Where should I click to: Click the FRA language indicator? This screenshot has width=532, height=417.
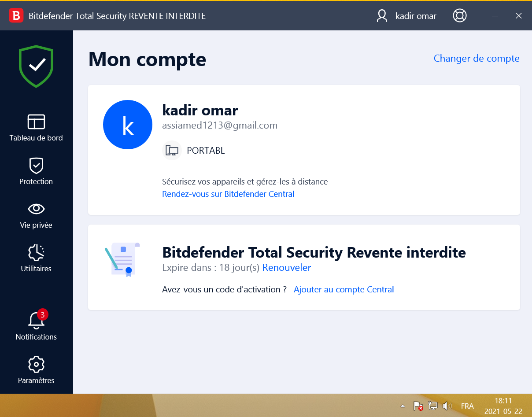pos(467,406)
